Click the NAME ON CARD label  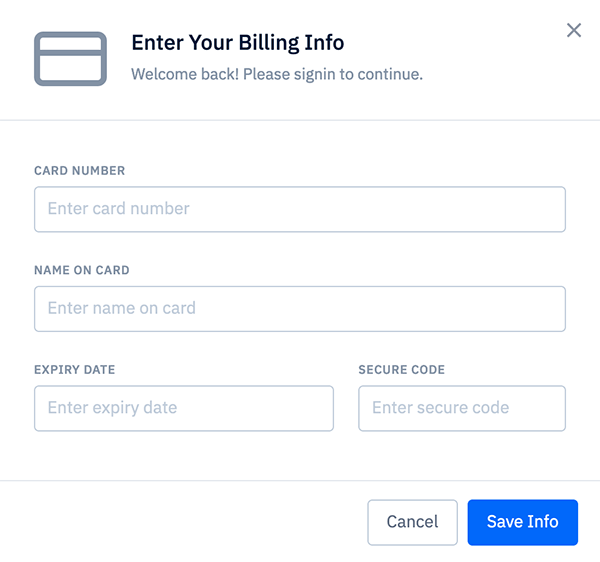pyautogui.click(x=82, y=270)
